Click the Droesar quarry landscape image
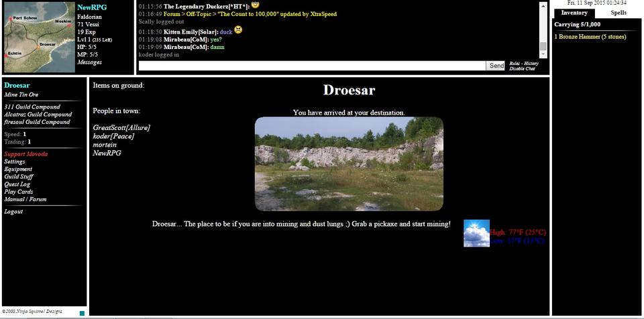Screen dimensions: 644x319 tap(349, 164)
